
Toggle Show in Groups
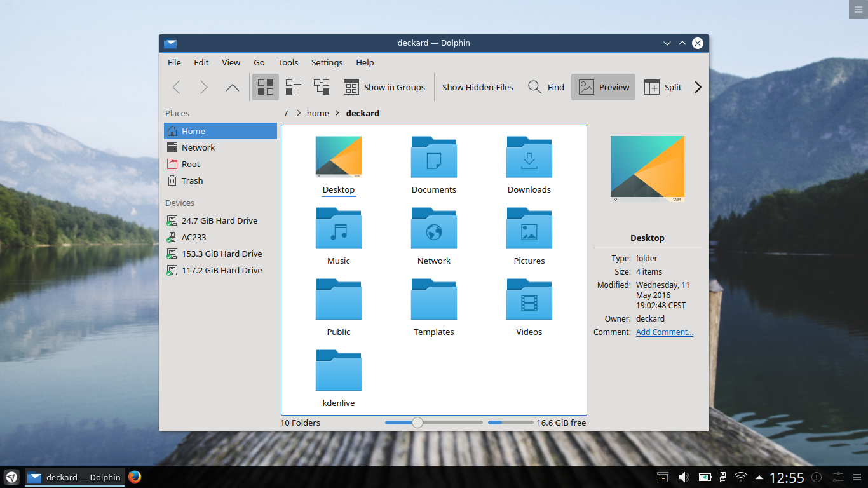(x=384, y=87)
